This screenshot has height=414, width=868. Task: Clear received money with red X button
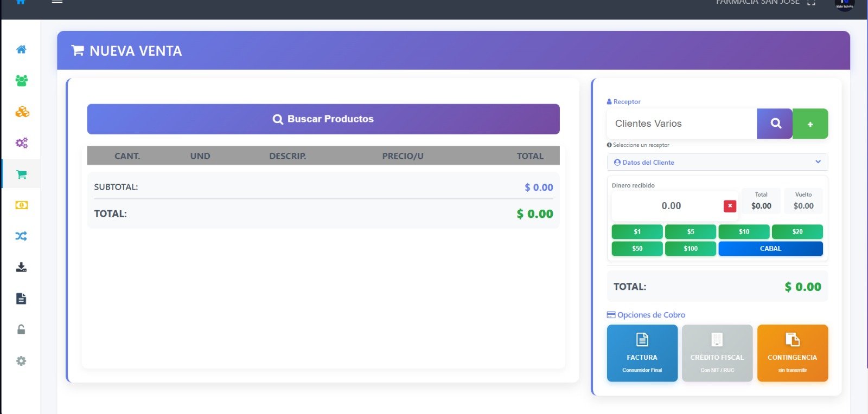coord(730,206)
